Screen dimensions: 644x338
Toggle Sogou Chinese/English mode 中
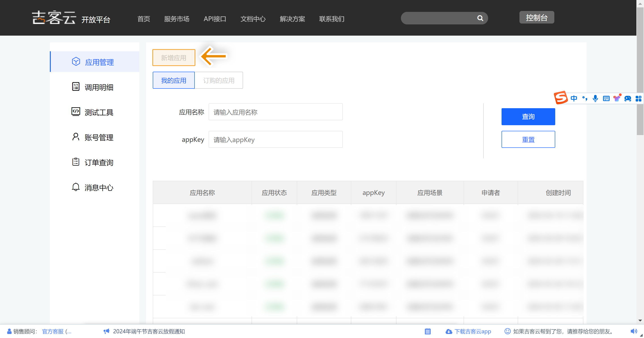coord(574,98)
